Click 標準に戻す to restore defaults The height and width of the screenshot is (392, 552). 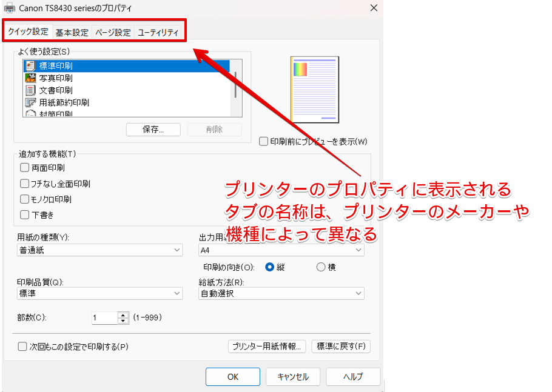(x=341, y=346)
